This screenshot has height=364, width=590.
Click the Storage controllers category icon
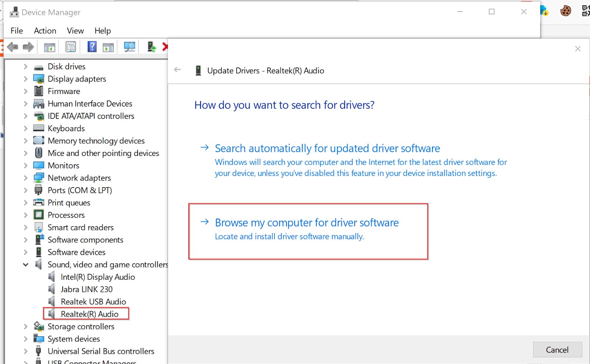click(x=39, y=326)
